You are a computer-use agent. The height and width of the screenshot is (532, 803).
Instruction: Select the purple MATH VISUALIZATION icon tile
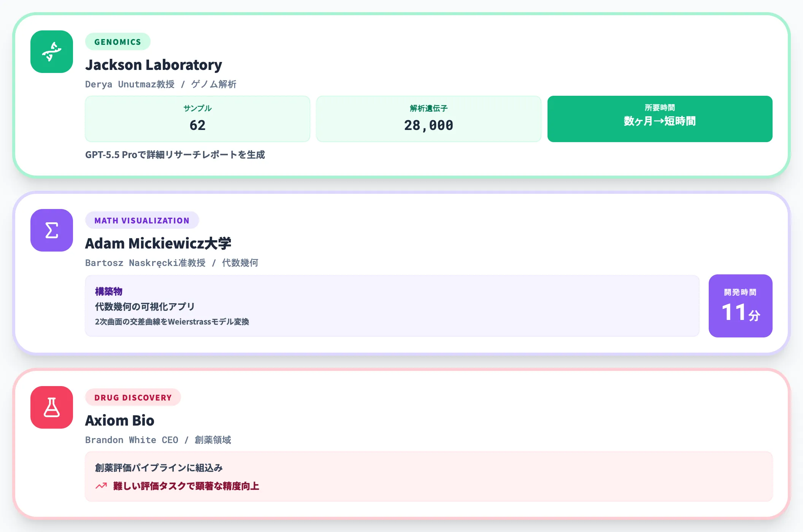[51, 230]
